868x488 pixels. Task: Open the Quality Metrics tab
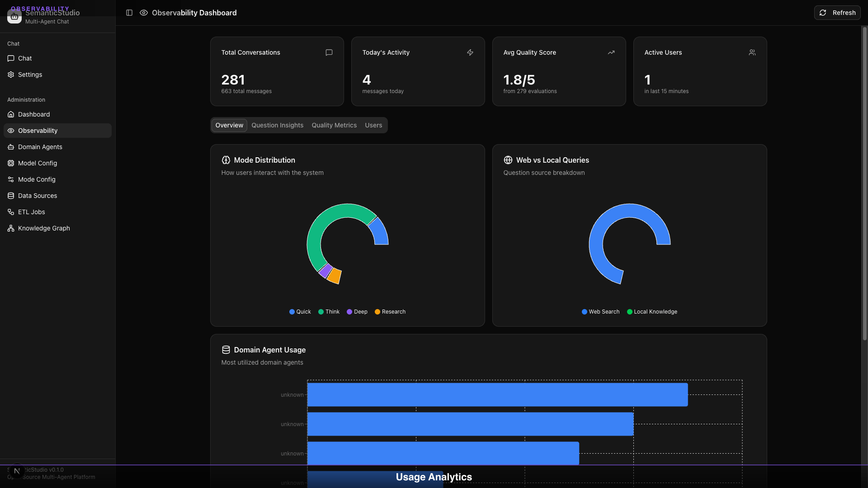point(334,125)
